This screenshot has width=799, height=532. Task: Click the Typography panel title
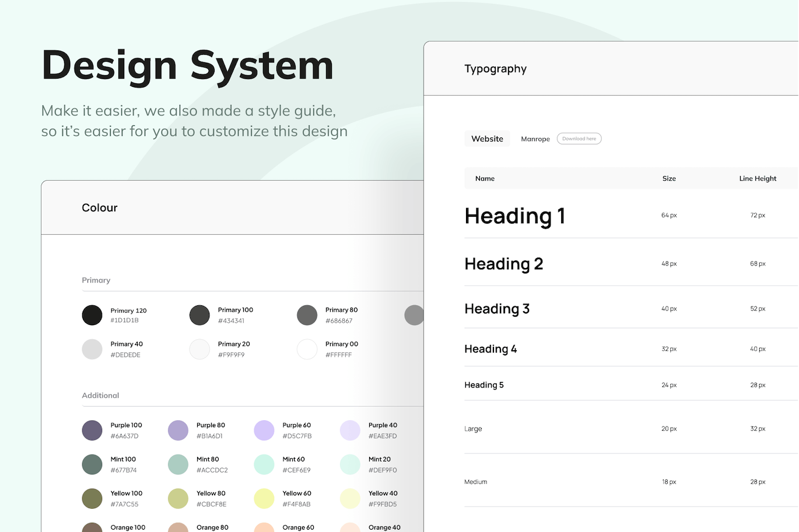(x=495, y=69)
